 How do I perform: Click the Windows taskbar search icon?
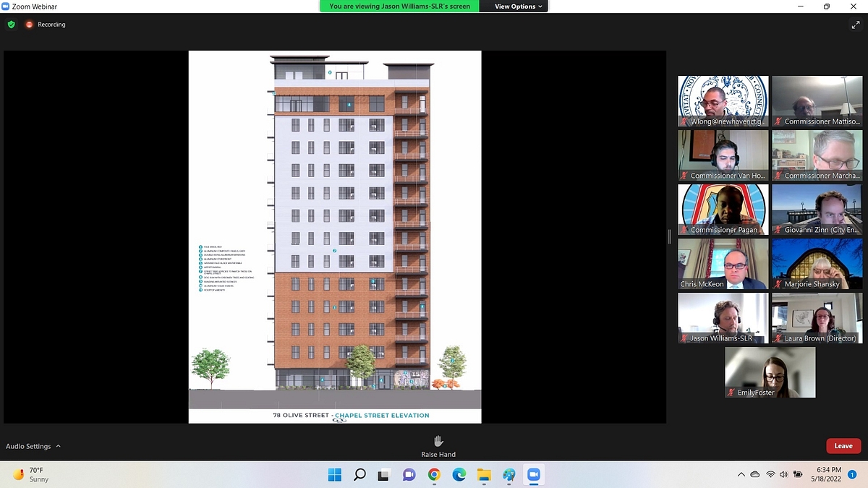[359, 474]
